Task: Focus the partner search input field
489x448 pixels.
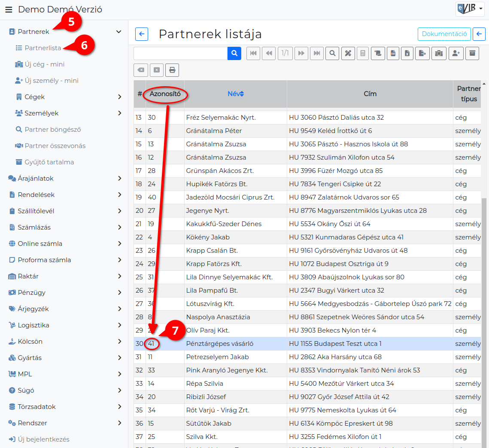Action: click(x=181, y=53)
